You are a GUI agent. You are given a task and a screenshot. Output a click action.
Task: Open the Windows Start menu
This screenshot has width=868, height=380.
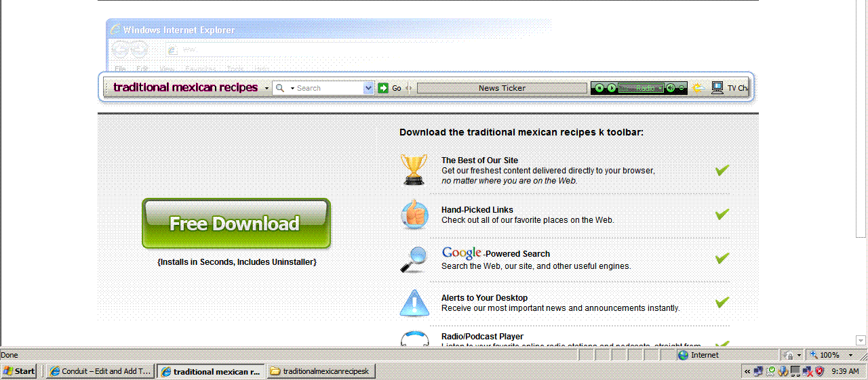19,371
